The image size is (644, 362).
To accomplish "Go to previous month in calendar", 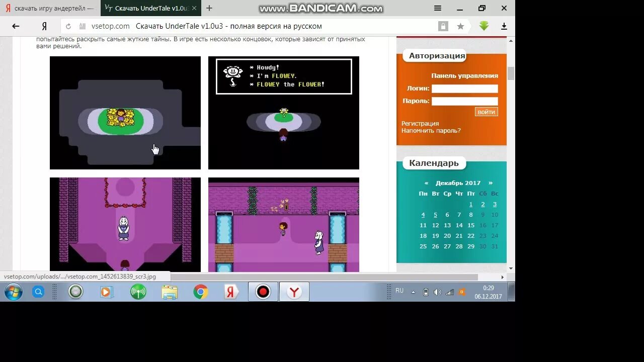I will coord(427,183).
